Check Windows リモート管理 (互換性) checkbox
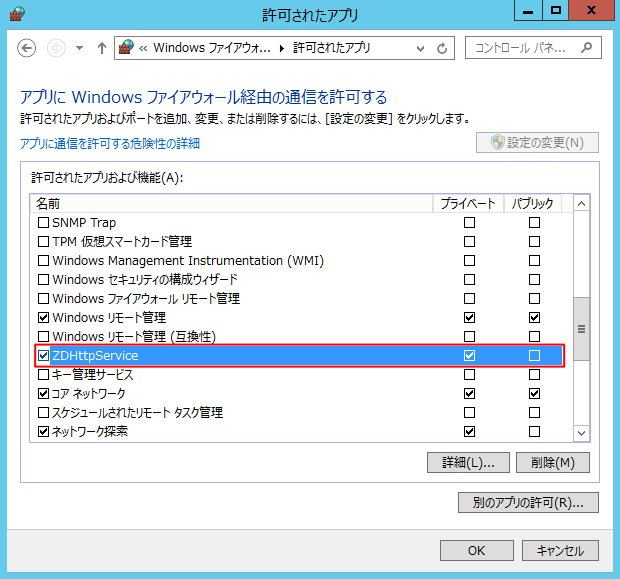 [x=43, y=337]
